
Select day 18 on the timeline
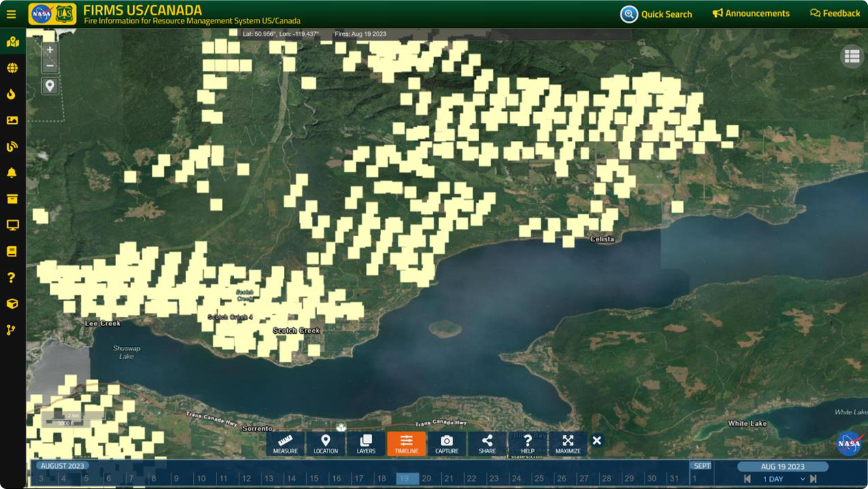[381, 479]
